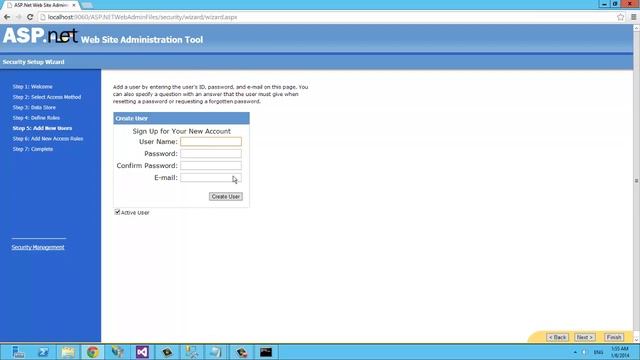Click the taskbar icon left of Visual Studio
This screenshot has height=360, width=640.
(118, 352)
